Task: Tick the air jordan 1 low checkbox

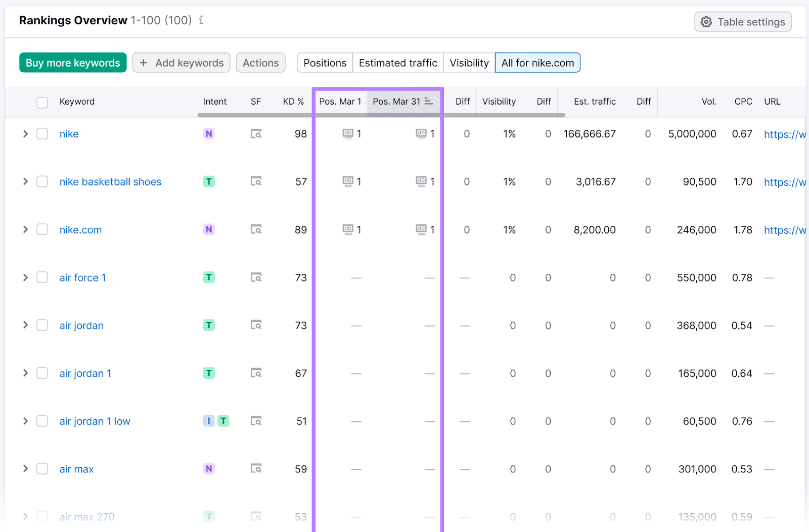Action: click(x=42, y=421)
